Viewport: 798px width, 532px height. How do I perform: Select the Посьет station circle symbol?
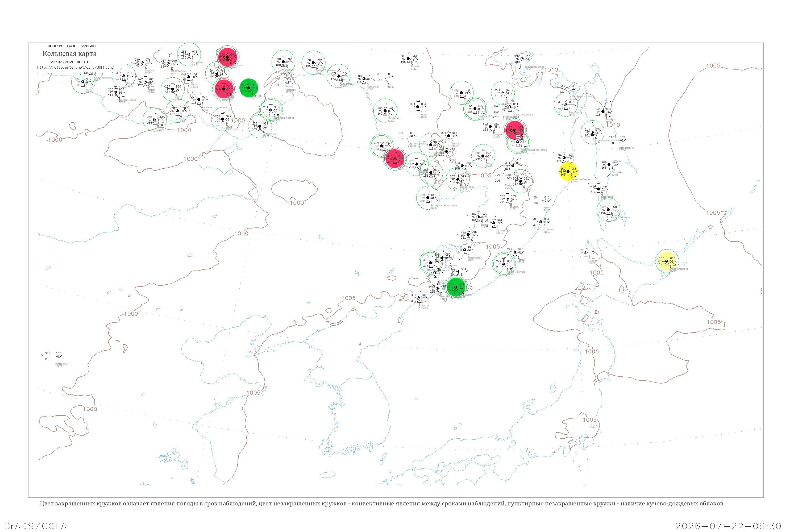(419, 298)
